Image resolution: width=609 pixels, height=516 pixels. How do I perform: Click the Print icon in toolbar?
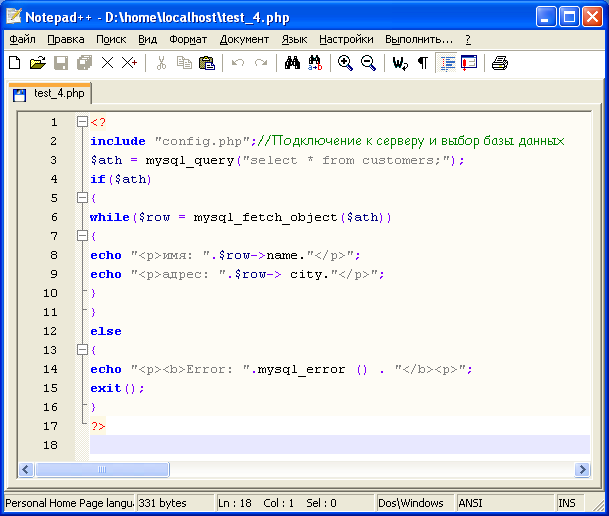500,63
